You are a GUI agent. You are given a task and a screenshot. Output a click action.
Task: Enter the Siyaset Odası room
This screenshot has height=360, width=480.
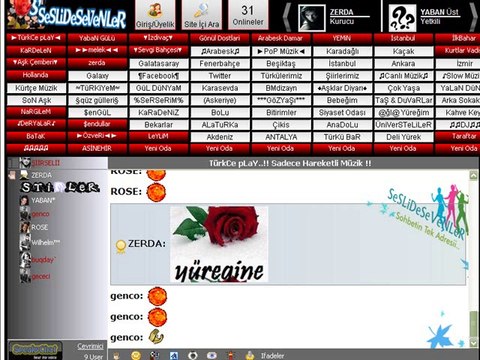point(343,112)
